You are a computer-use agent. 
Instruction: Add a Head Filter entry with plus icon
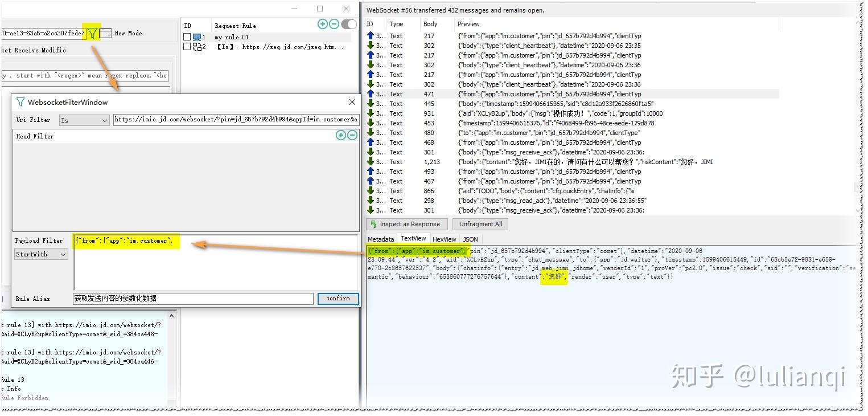340,135
